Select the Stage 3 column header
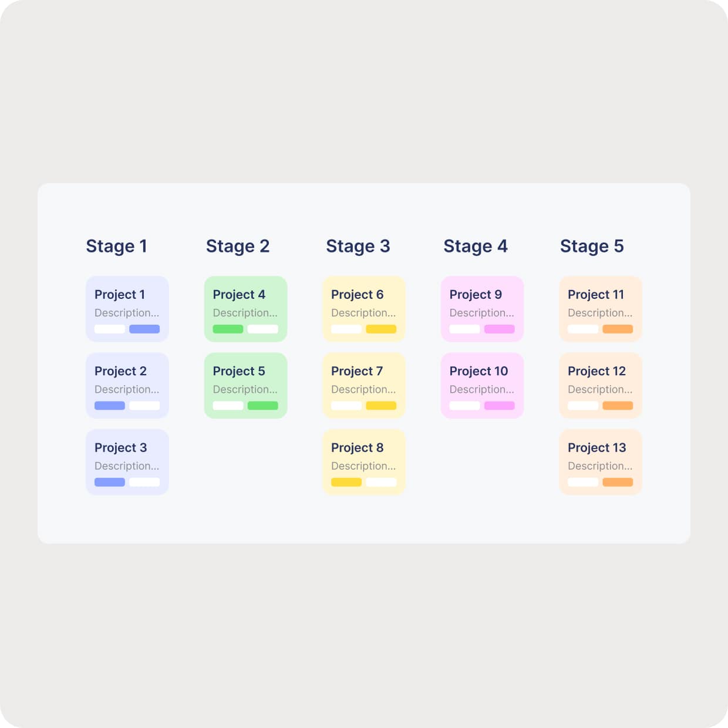 (358, 246)
